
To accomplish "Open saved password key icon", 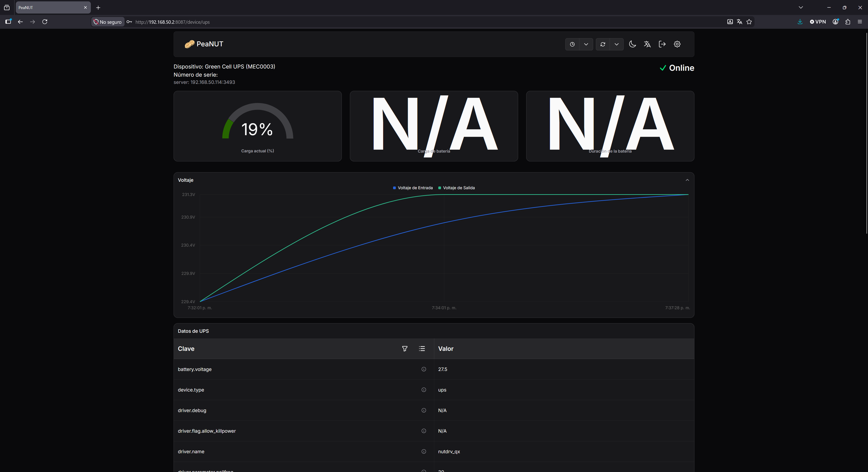I will 129,22.
